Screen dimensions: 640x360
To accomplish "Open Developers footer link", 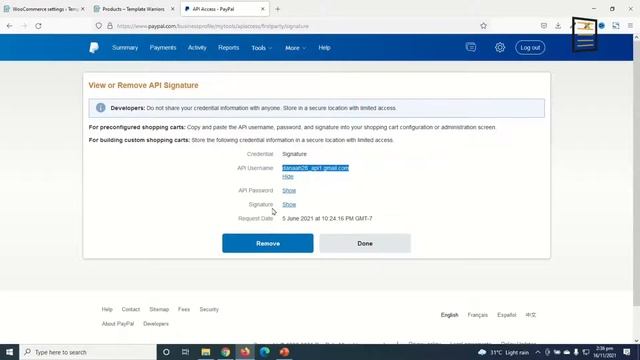I will click(x=156, y=324).
